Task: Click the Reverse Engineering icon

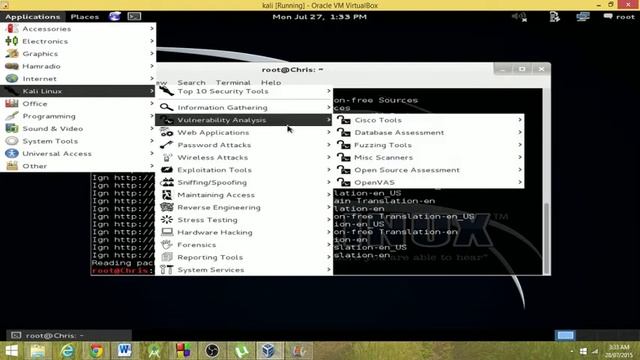Action: [x=167, y=207]
